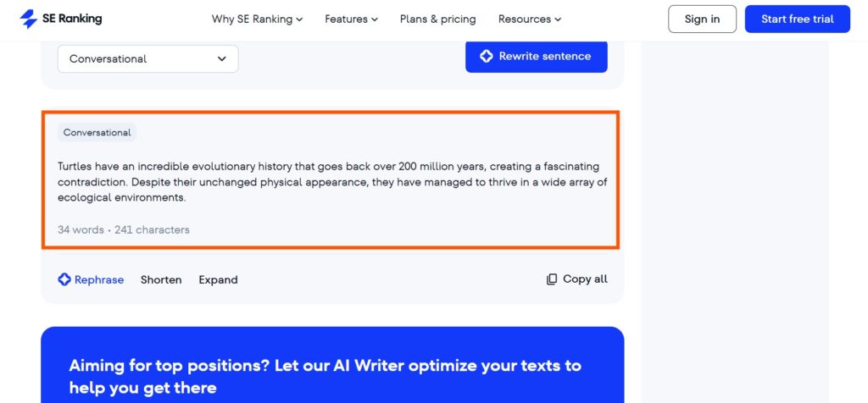Viewport: 868px width, 403px height.
Task: Expand the Features menu chevron
Action: (375, 19)
